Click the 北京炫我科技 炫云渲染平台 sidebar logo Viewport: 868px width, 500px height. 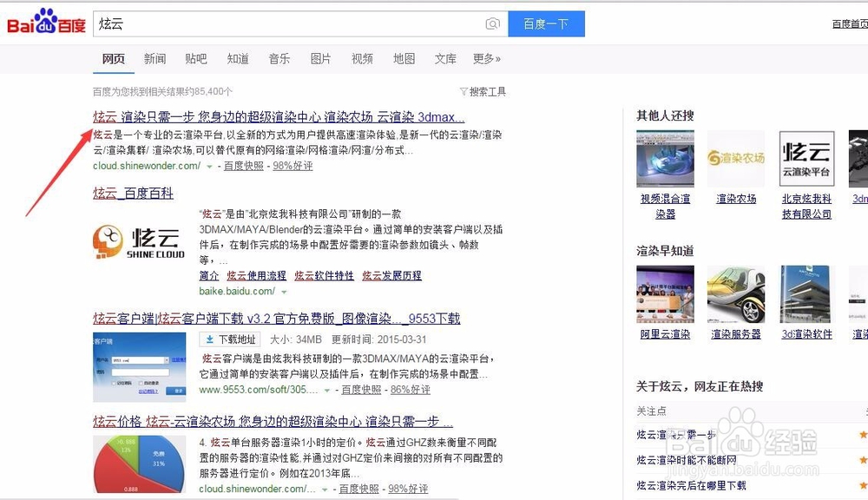coord(806,157)
